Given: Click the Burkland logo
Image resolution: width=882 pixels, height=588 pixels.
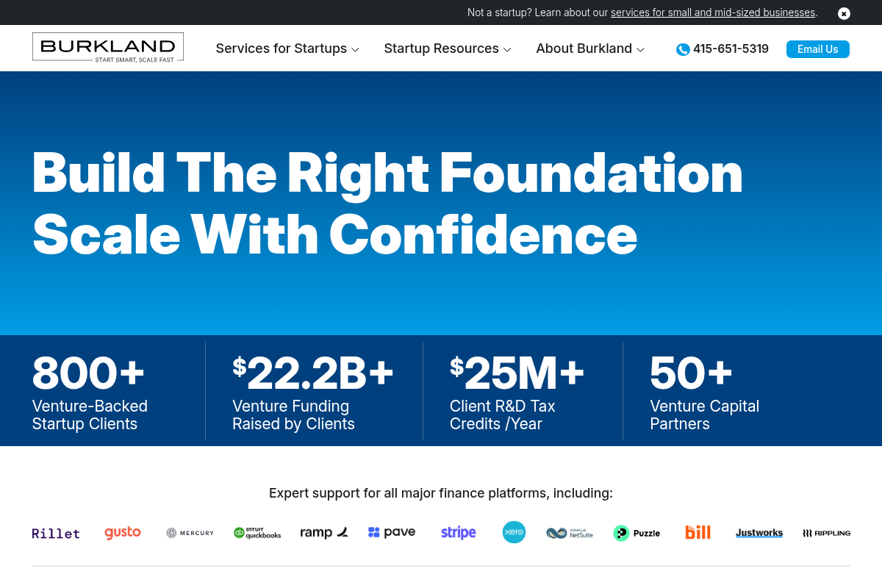Looking at the screenshot, I should (x=108, y=47).
